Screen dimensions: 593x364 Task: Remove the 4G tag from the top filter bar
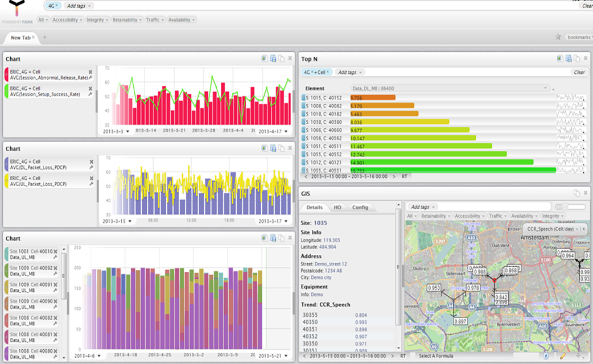coord(57,6)
